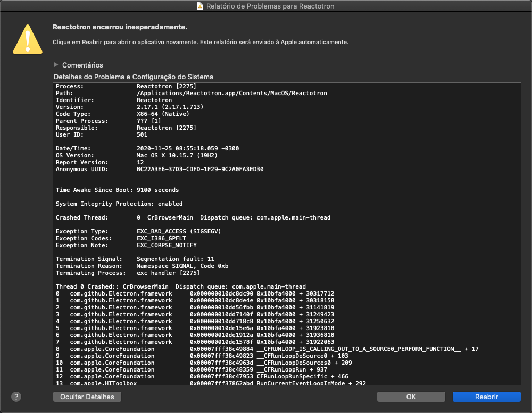Click the Comentários label
Image resolution: width=532 pixels, height=413 pixels.
(82, 65)
